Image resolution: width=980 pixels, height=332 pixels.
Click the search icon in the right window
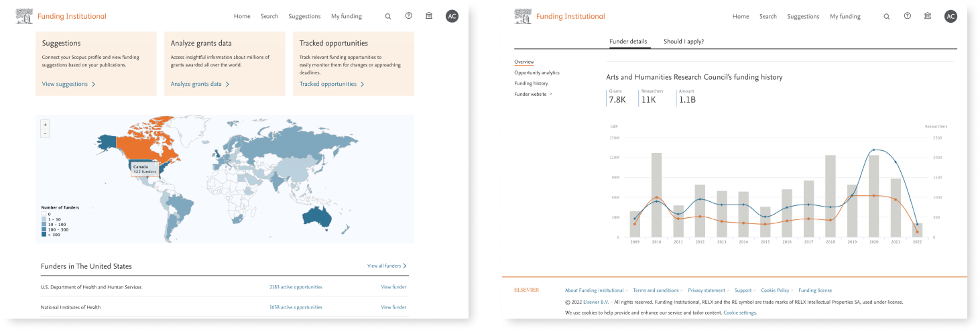coord(887,16)
